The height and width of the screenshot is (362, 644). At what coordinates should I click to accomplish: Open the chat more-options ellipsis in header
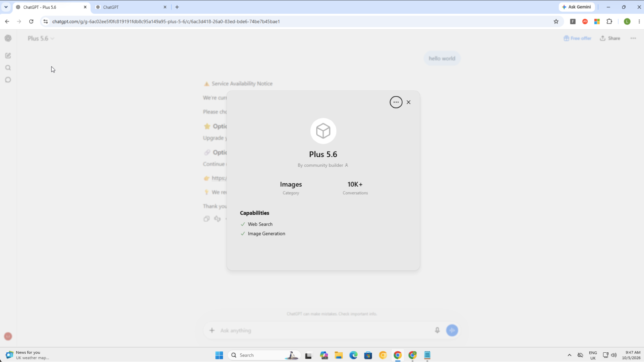click(633, 38)
